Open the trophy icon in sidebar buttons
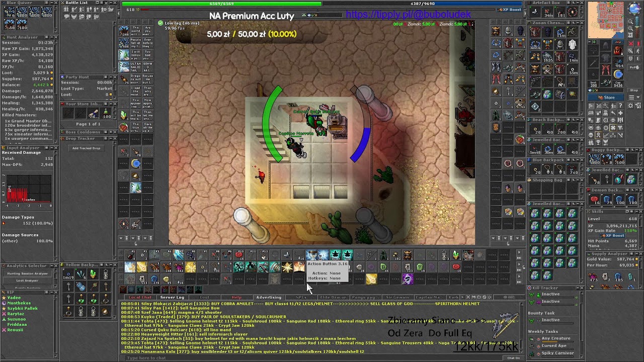 click(x=598, y=142)
